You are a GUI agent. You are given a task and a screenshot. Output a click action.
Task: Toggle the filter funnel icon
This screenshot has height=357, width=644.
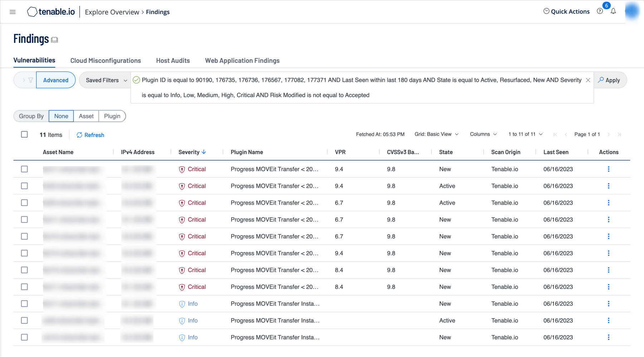[x=31, y=80]
